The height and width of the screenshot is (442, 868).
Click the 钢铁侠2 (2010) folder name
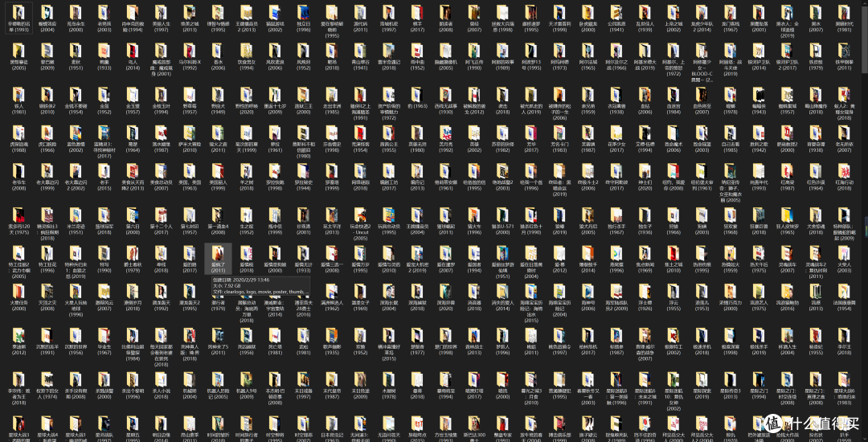[x=47, y=108]
